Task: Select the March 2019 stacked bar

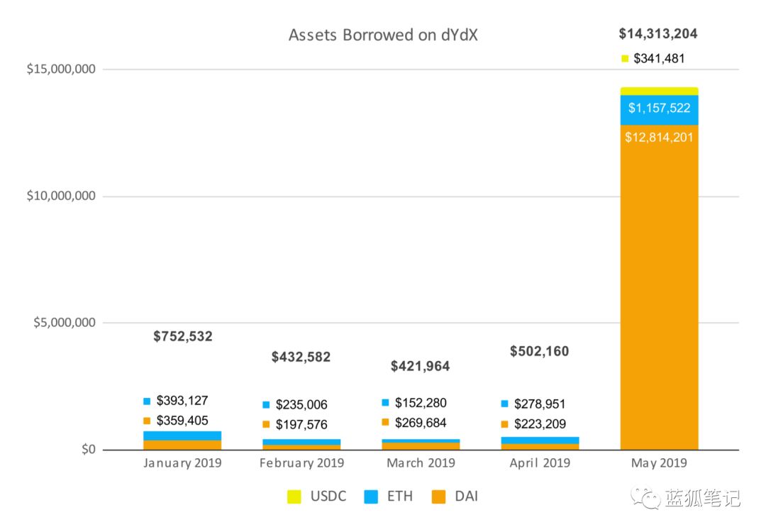Action: coord(421,444)
